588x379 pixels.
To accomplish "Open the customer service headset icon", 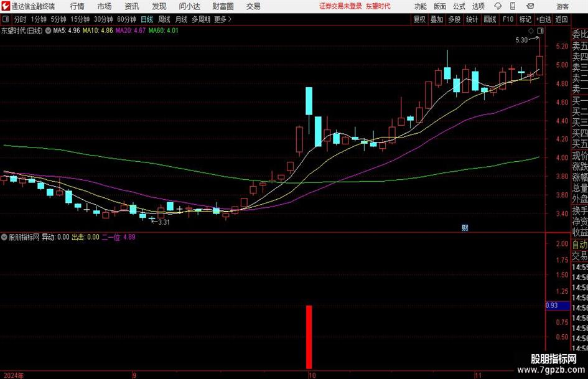I will (x=498, y=6).
